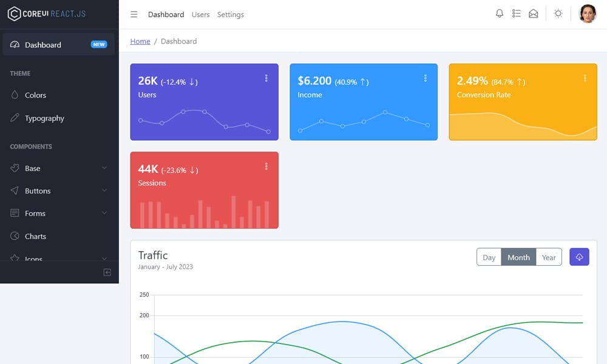Open the Colors sidebar item

pyautogui.click(x=58, y=95)
